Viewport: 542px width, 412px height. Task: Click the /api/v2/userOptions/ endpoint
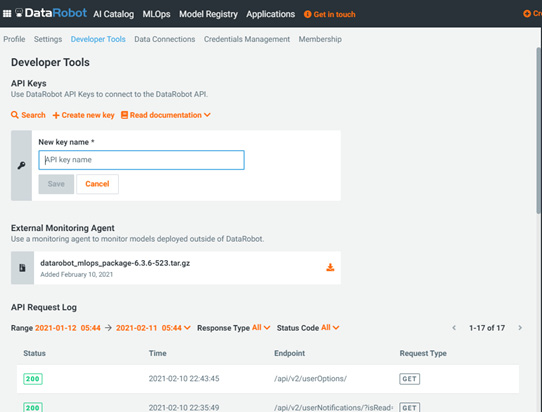pos(310,378)
